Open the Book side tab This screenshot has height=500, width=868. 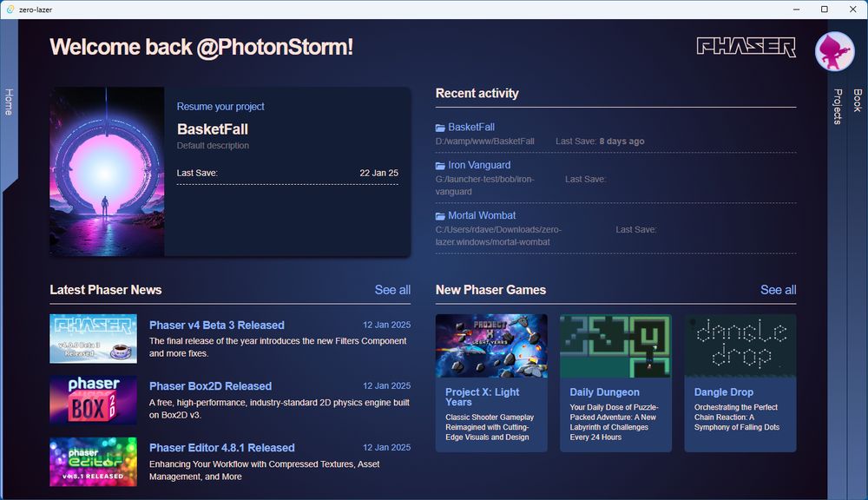858,100
